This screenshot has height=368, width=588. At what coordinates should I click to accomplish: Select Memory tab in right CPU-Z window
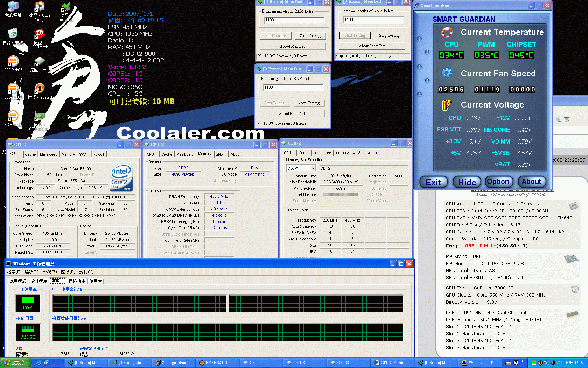pyautogui.click(x=342, y=153)
